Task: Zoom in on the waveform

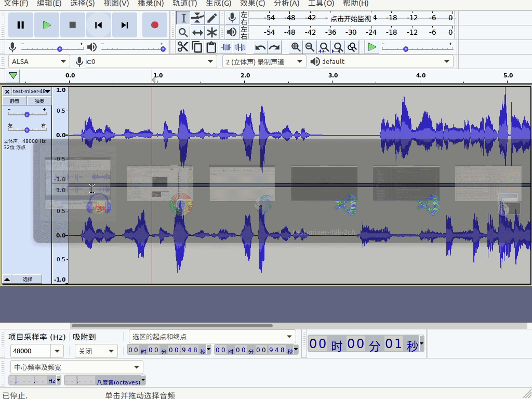Action: coord(296,47)
